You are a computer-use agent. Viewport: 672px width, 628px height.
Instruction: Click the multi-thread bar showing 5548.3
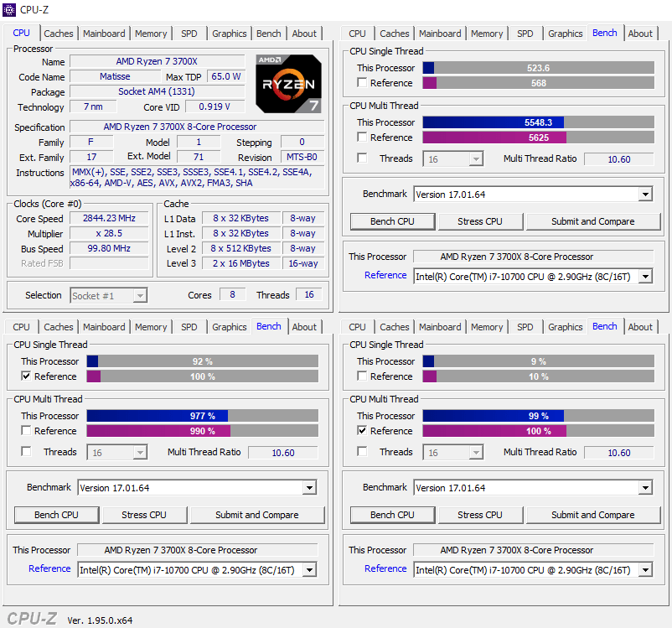coord(538,122)
